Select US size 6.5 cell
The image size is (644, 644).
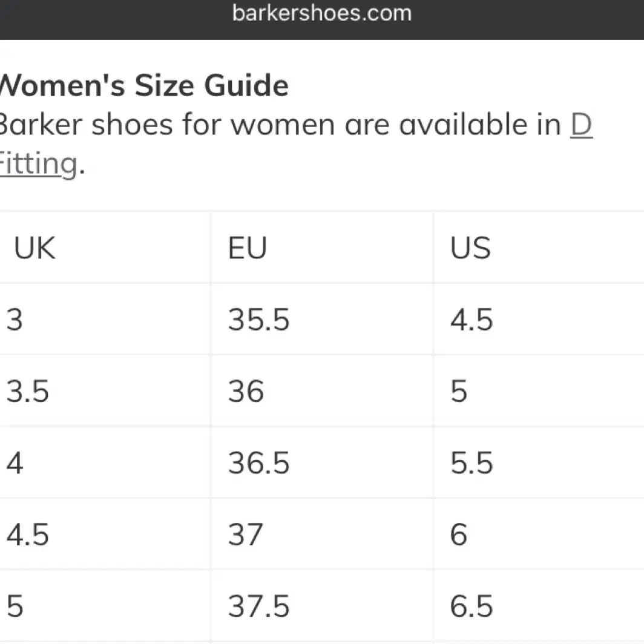pos(539,606)
